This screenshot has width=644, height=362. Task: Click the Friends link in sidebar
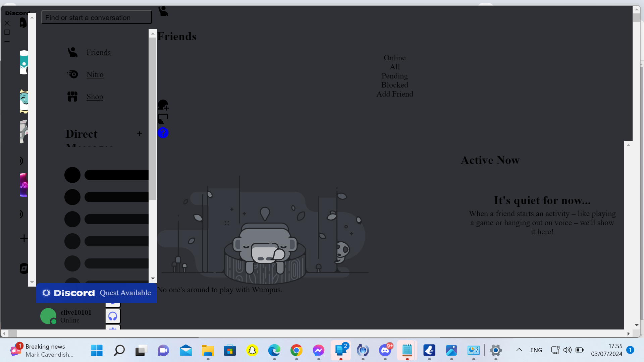point(98,52)
